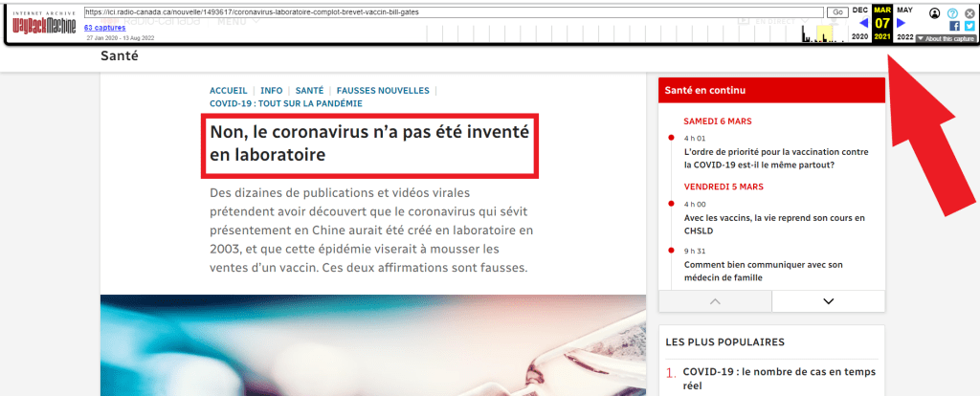The height and width of the screenshot is (396, 980).
Task: Click the Wayback Machine logo
Action: [43, 22]
